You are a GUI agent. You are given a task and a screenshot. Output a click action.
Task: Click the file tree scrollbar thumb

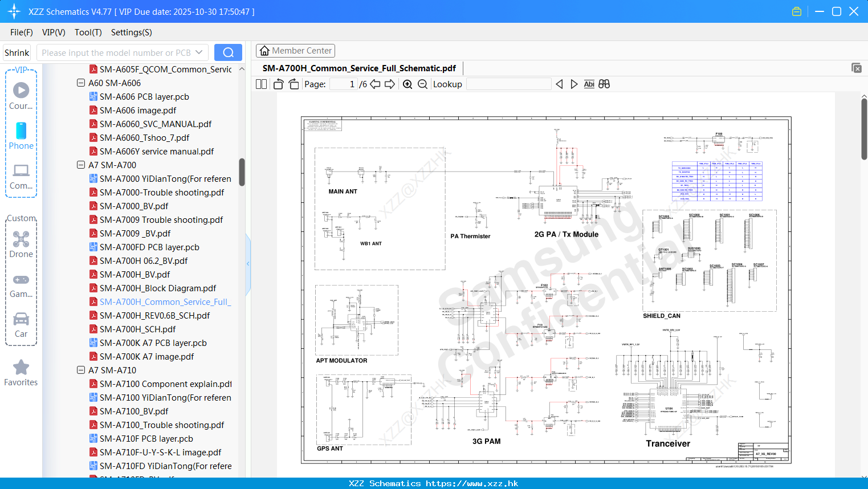coord(242,172)
